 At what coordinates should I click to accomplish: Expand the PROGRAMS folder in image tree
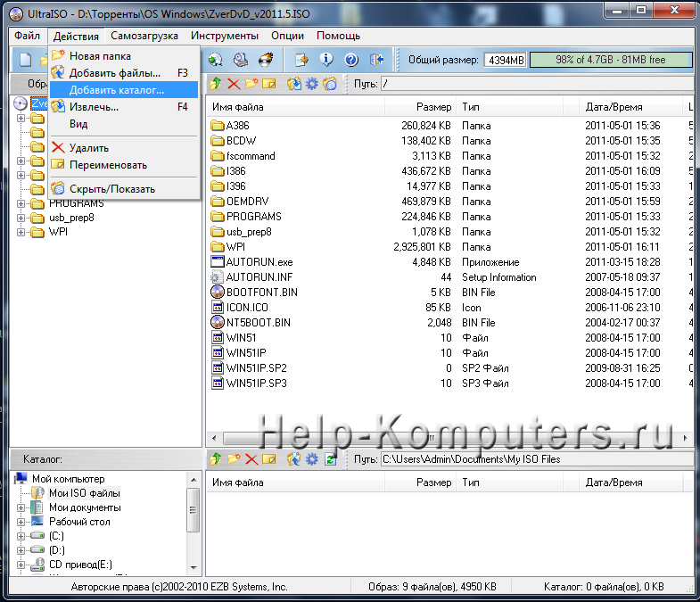21,203
